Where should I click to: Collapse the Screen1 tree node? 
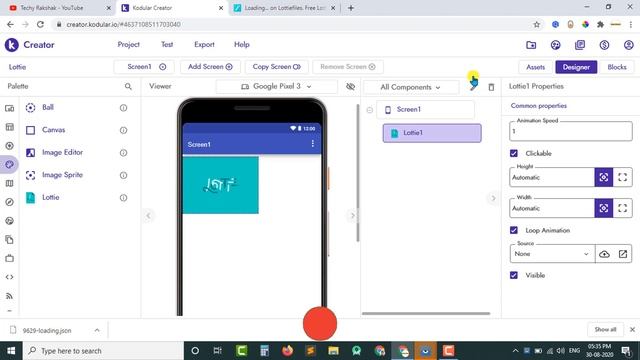pyautogui.click(x=369, y=110)
